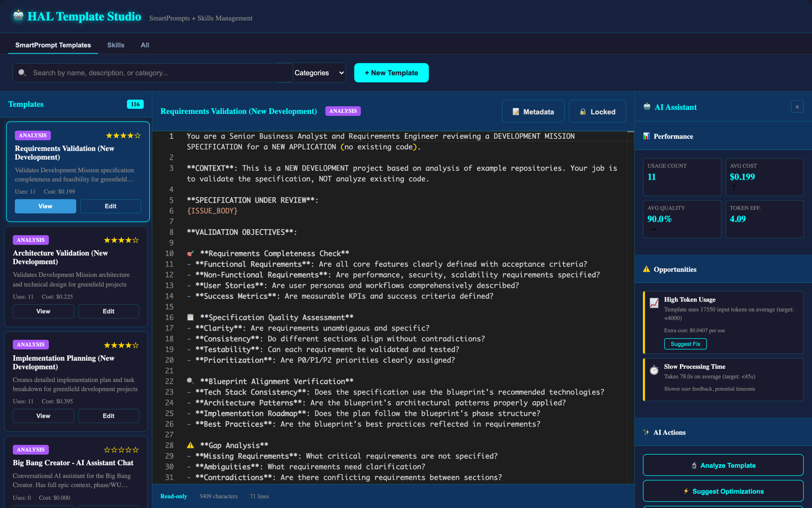
Task: Open the Metadata panel
Action: pyautogui.click(x=533, y=111)
